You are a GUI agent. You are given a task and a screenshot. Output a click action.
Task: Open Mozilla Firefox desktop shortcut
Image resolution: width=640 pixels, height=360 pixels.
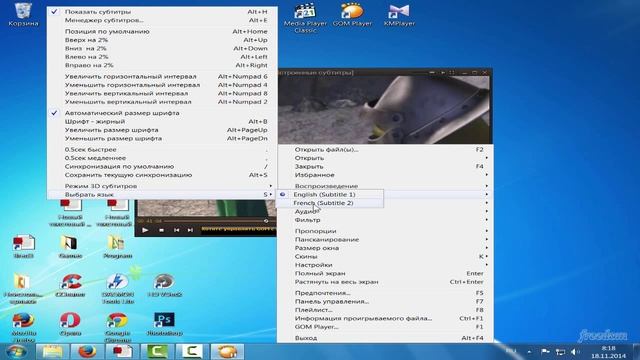[23, 328]
